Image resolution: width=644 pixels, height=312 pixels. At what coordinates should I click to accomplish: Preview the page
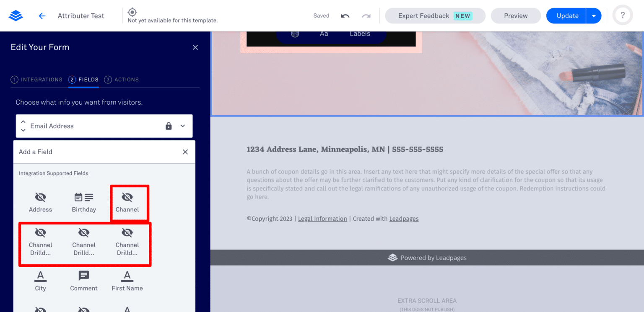516,16
